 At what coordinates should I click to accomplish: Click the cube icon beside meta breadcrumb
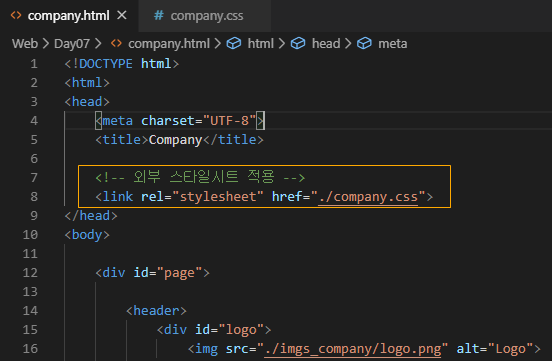click(364, 44)
